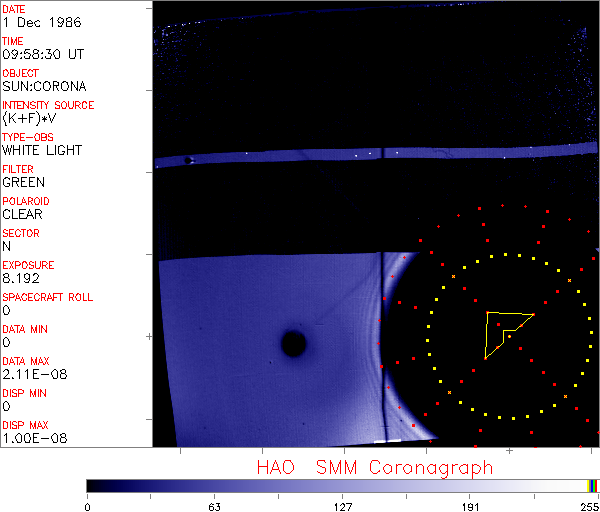The height and width of the screenshot is (512, 600).
Task: Click the data max value 2.11E-08
Action: tap(29, 374)
